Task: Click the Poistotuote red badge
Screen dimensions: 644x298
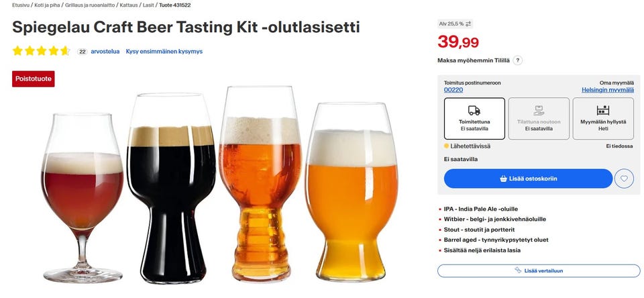Action: point(34,79)
